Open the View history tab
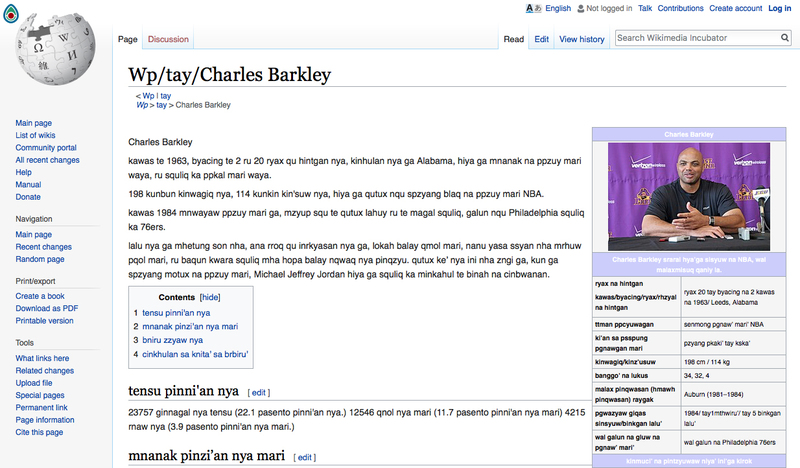800x468 pixels. click(582, 39)
